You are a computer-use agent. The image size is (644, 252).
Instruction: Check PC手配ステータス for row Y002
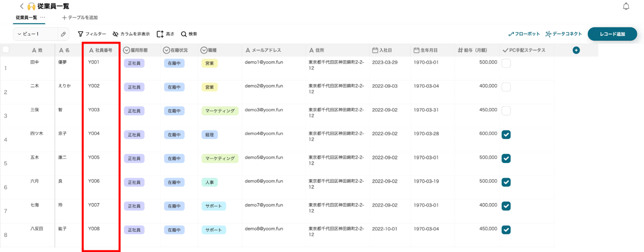506,87
